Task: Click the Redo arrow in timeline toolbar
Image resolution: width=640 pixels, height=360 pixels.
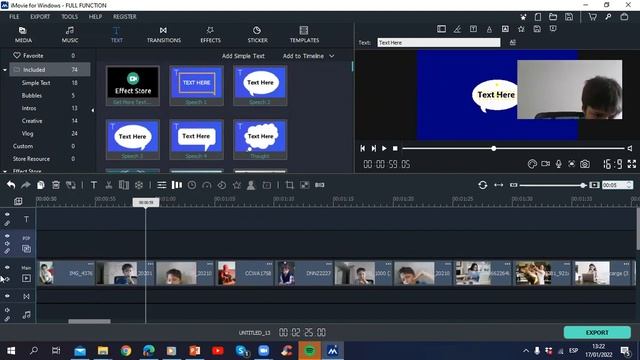Action: tap(26, 185)
